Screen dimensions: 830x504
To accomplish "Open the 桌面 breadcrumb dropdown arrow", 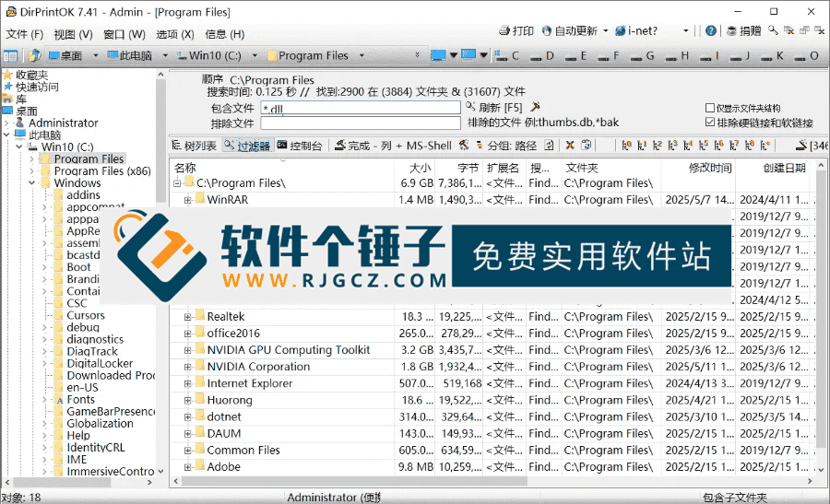I will (96, 55).
